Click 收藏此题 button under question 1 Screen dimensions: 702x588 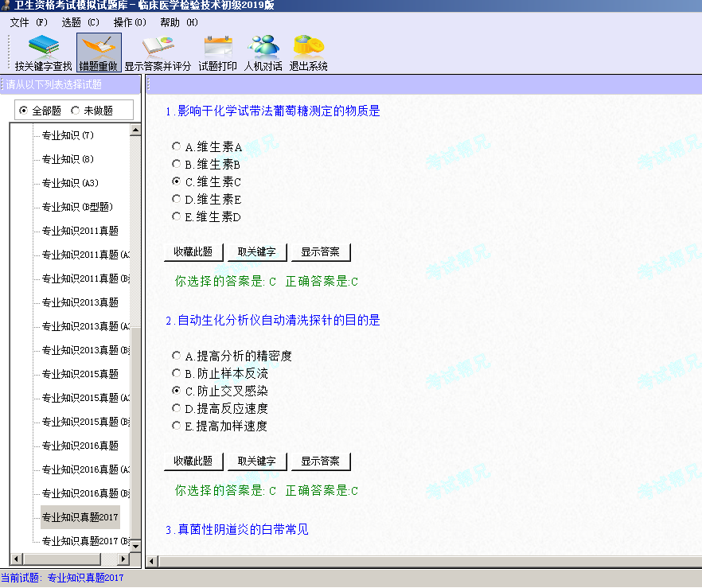193,252
